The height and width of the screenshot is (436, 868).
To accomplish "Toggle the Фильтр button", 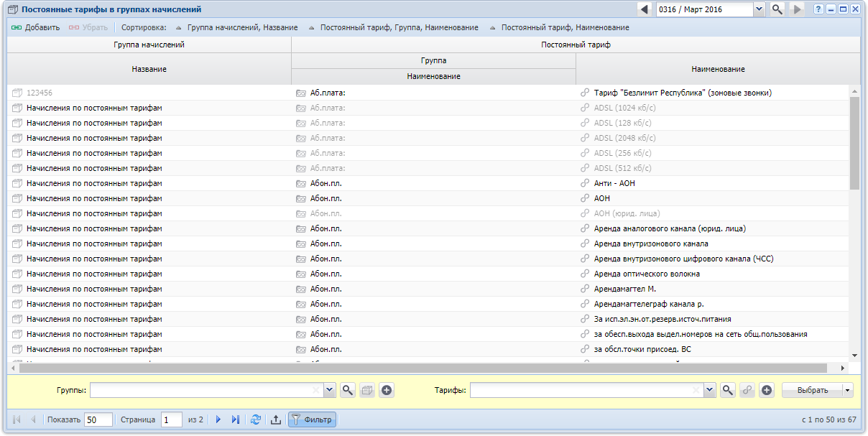I will (x=312, y=419).
